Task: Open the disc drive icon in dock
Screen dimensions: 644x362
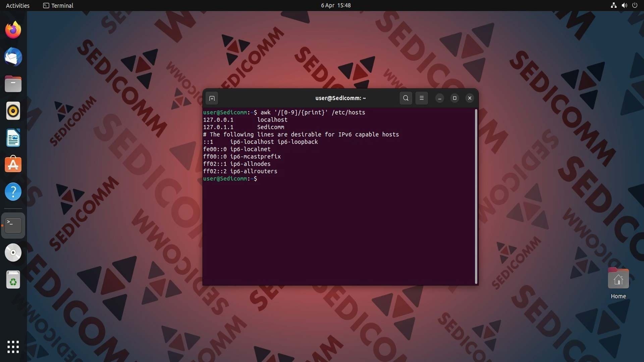Action: [x=13, y=253]
